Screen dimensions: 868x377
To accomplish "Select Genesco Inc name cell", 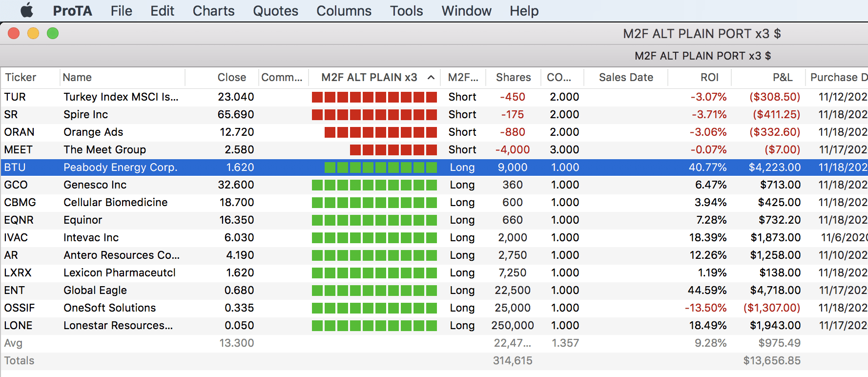I will click(95, 185).
